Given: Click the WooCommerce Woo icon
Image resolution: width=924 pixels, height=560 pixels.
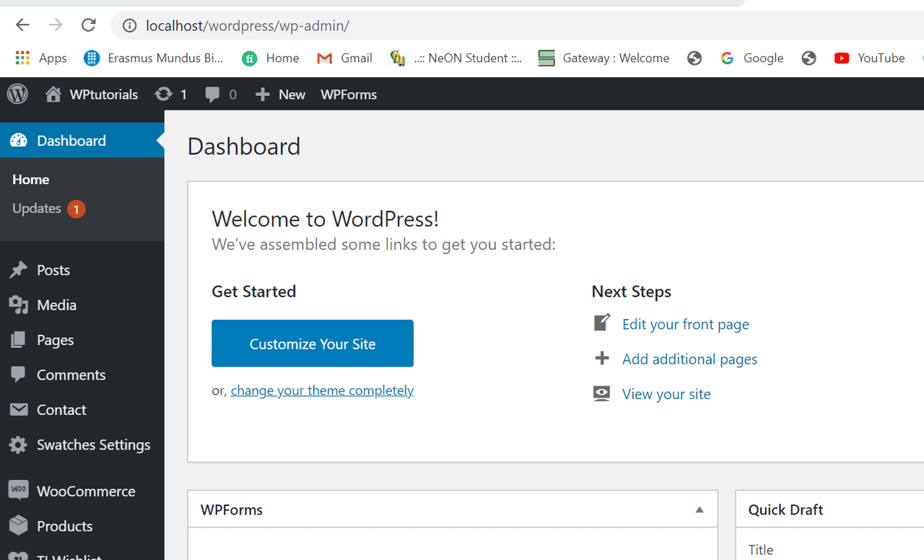Looking at the screenshot, I should coord(18,490).
